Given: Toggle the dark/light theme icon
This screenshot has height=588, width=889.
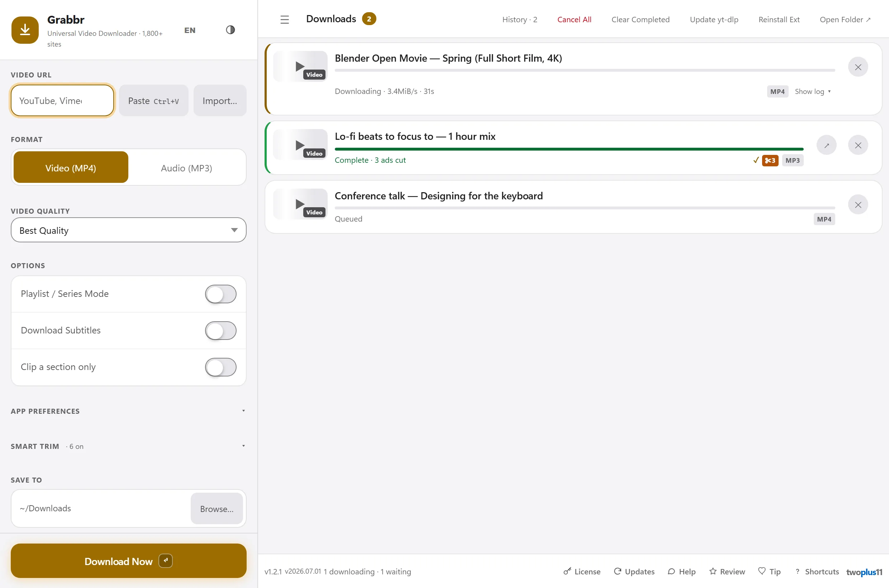Looking at the screenshot, I should [230, 30].
